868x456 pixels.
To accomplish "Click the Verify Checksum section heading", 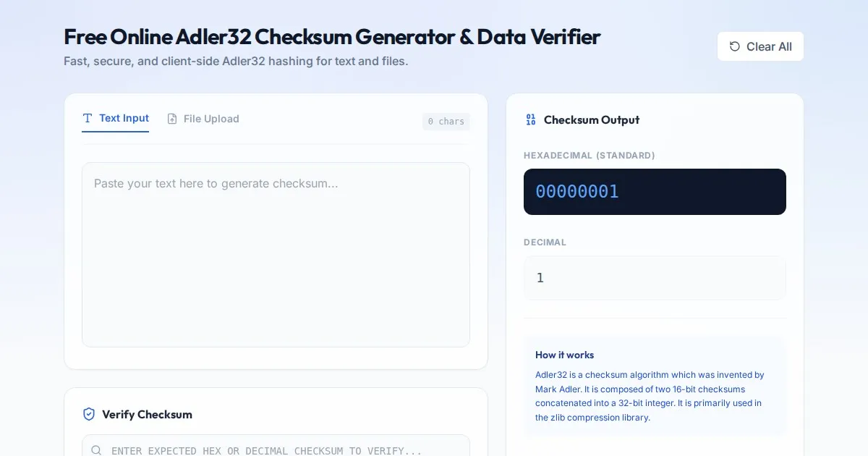I will click(x=147, y=415).
